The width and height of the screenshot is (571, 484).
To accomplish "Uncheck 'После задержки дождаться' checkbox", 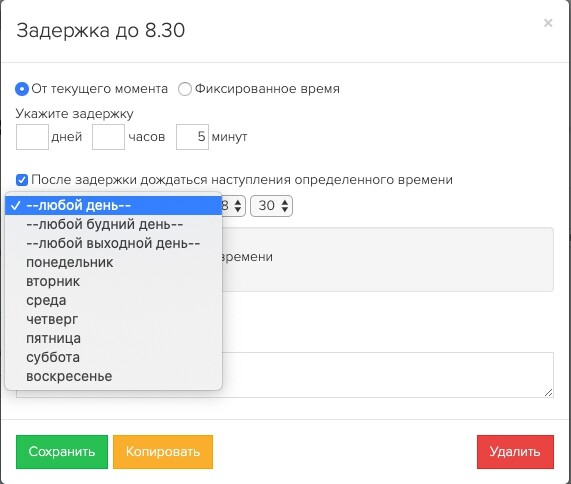I will (x=22, y=180).
